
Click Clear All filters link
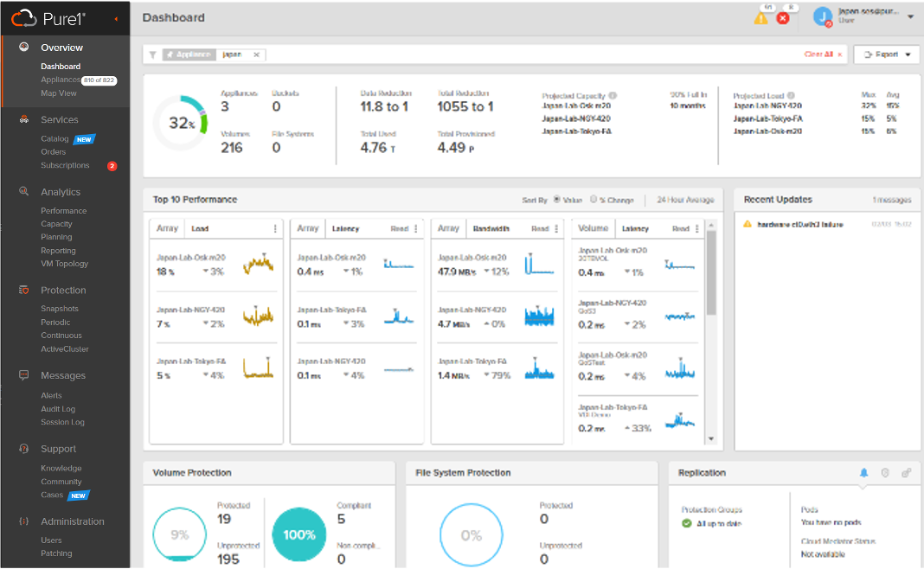pyautogui.click(x=823, y=54)
